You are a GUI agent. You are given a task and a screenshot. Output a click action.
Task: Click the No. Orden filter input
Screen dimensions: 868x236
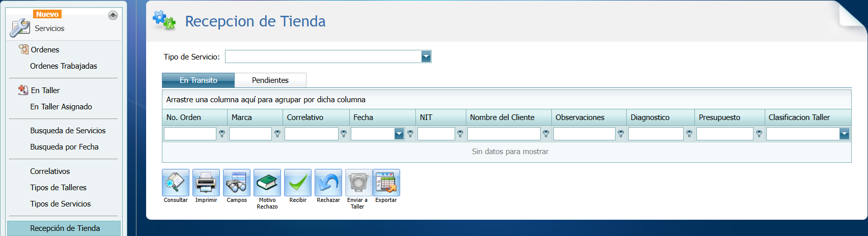[190, 134]
